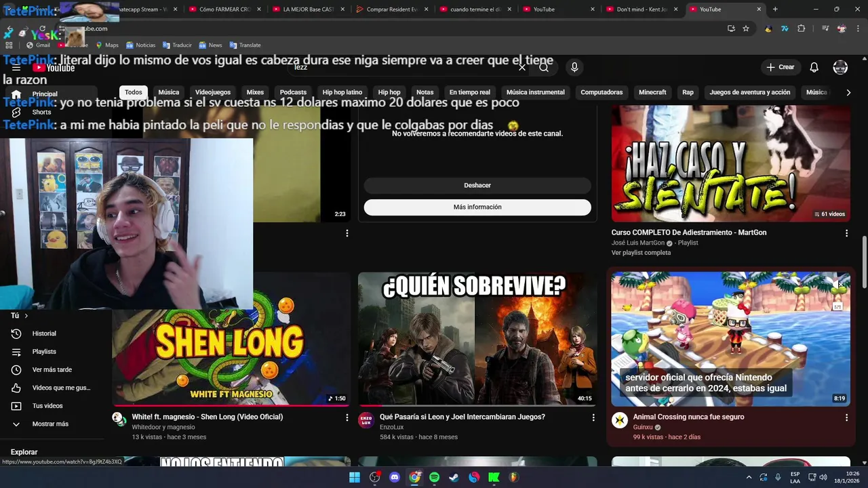Viewport: 868px width, 488px height.
Task: Open options for the Shen Long video
Action: point(347,418)
